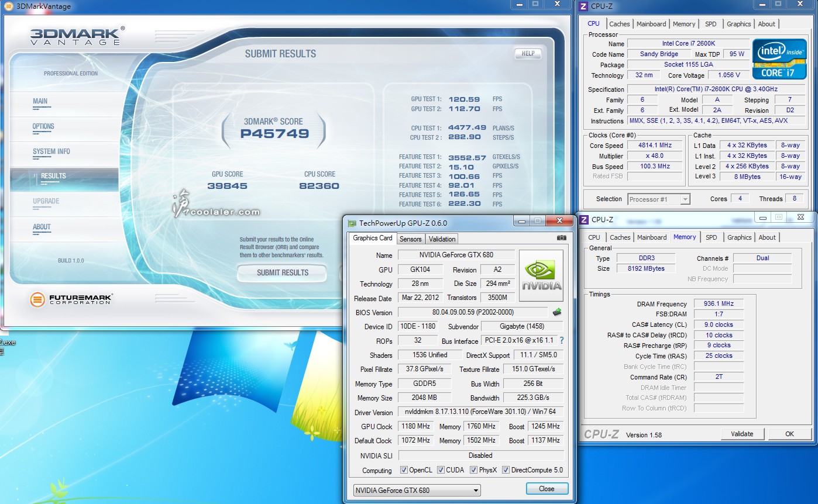Click the Subvendor field Gigabyte (1458)
This screenshot has height=504, width=818.
click(523, 326)
